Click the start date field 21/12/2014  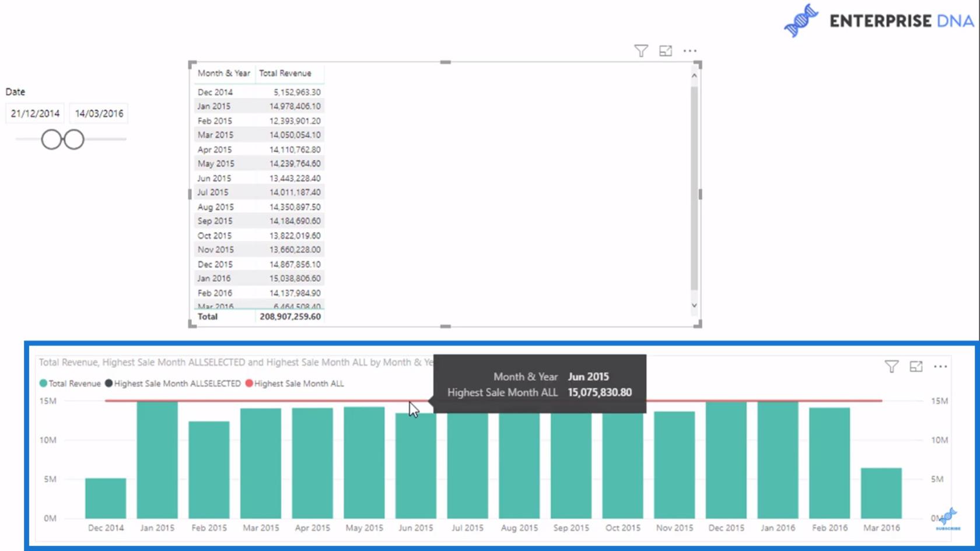click(35, 114)
